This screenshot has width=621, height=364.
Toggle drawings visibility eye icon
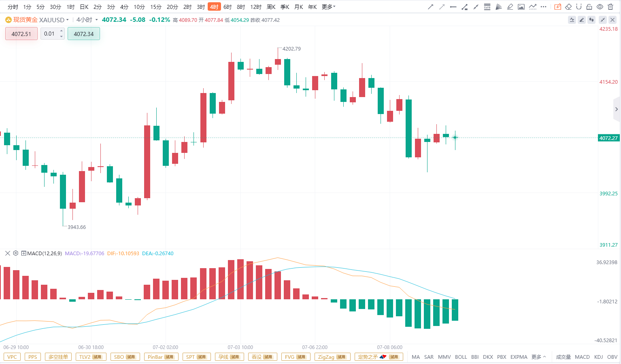point(600,7)
